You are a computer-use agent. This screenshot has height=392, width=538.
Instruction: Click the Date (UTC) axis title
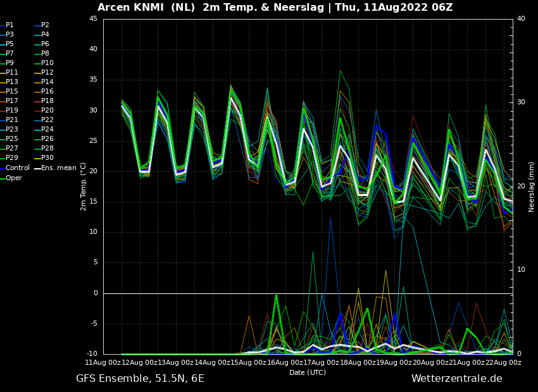point(308,372)
